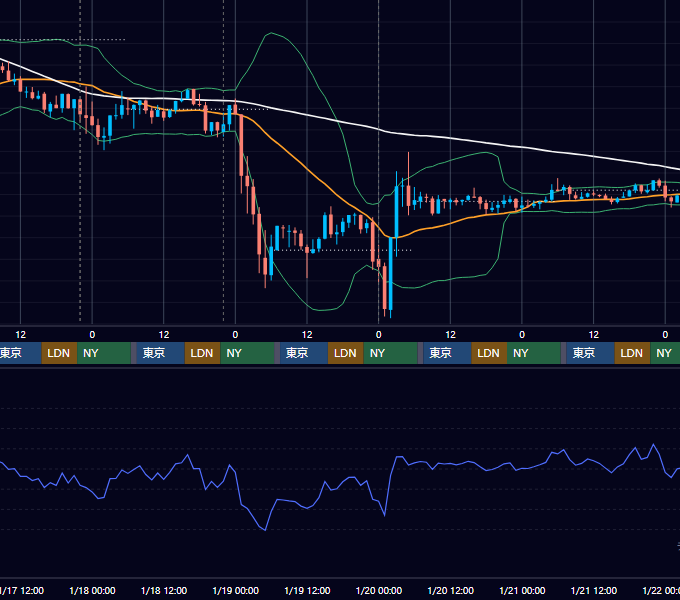Screen dimensions: 680x600
Task: Select the 東京 session block on 1/20
Action: [447, 353]
